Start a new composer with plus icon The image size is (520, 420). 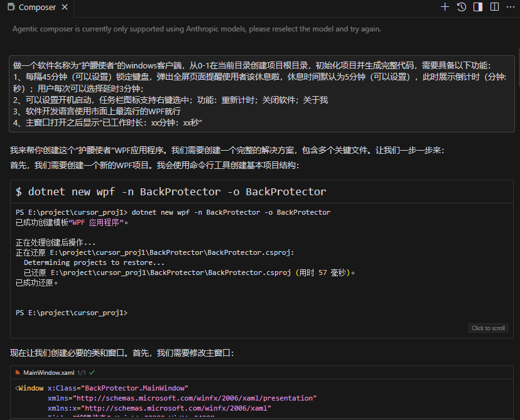[x=445, y=7]
